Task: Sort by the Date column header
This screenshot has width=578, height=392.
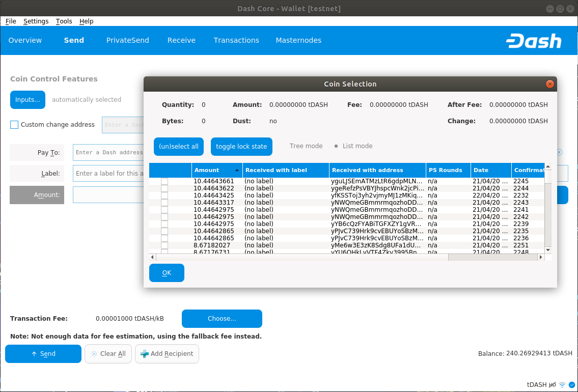Action: click(x=491, y=170)
